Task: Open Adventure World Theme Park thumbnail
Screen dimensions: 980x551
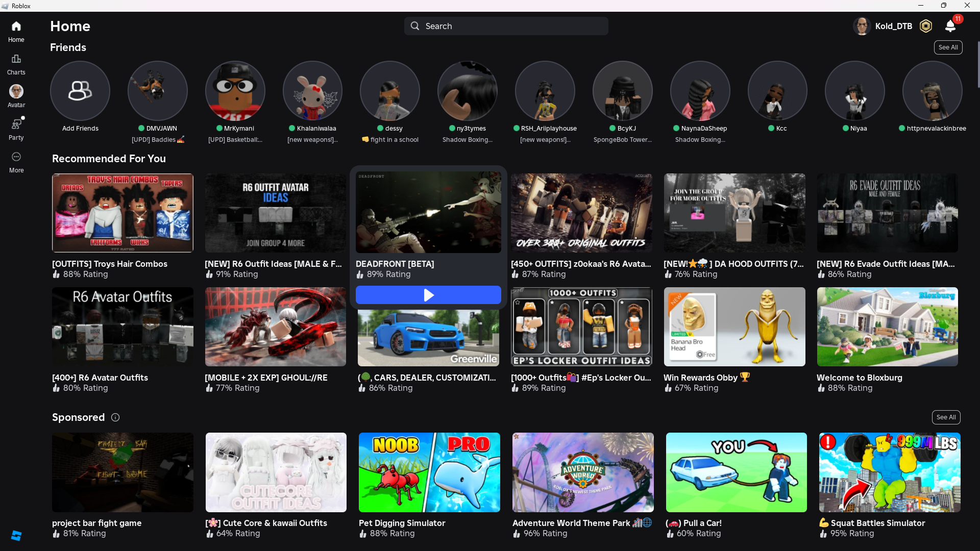Action: (583, 472)
